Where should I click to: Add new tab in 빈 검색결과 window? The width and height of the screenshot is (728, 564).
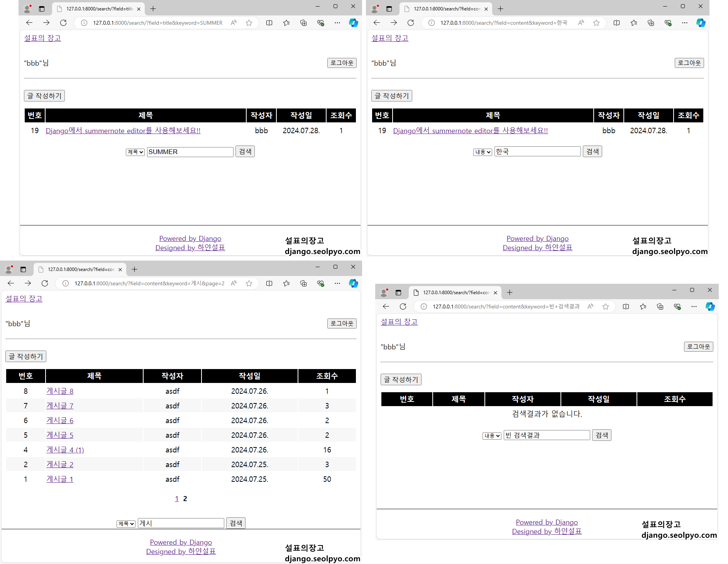[510, 292]
